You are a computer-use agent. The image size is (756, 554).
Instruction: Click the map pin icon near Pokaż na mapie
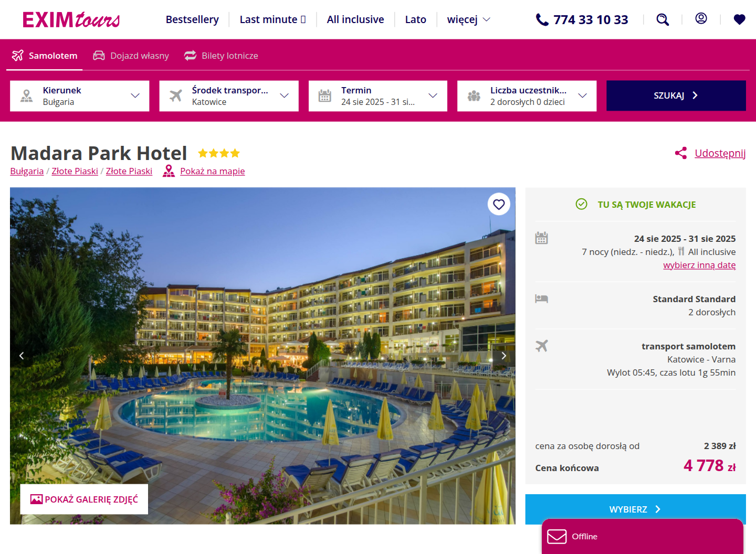[x=169, y=171]
